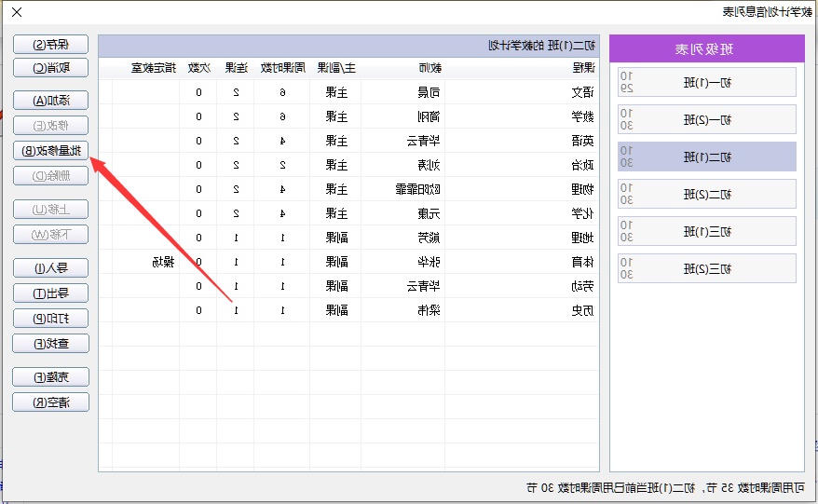Click the 初二(1)班 的教学计划 table title
818x504 pixels.
542,46
